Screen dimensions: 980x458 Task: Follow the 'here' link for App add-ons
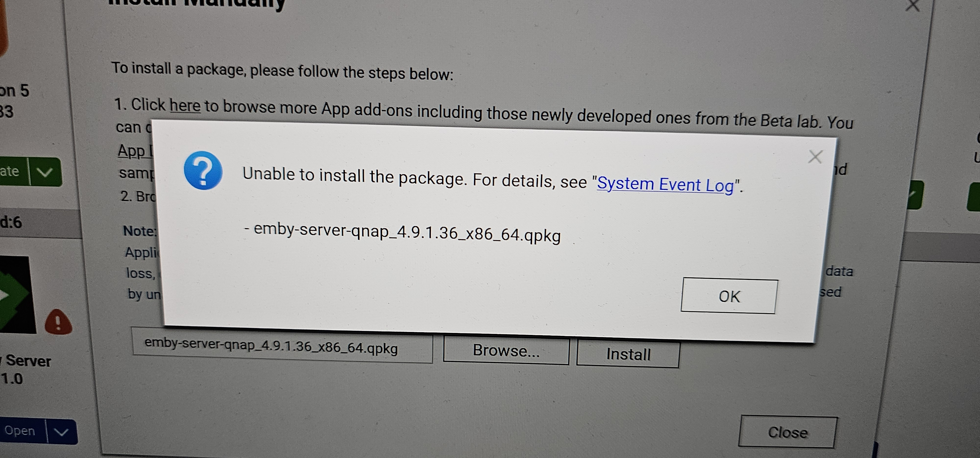(185, 105)
